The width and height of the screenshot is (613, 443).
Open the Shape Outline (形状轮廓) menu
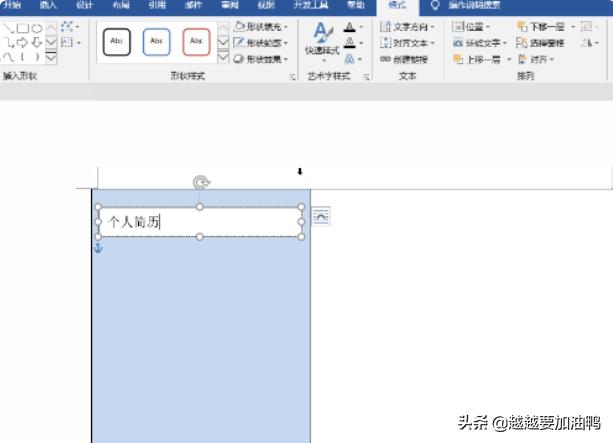click(260, 43)
